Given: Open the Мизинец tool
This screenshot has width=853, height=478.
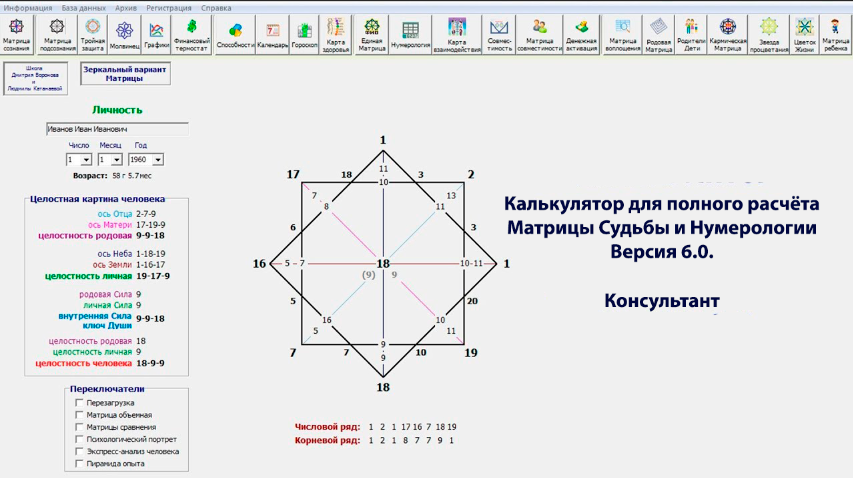Looking at the screenshot, I should tap(125, 35).
